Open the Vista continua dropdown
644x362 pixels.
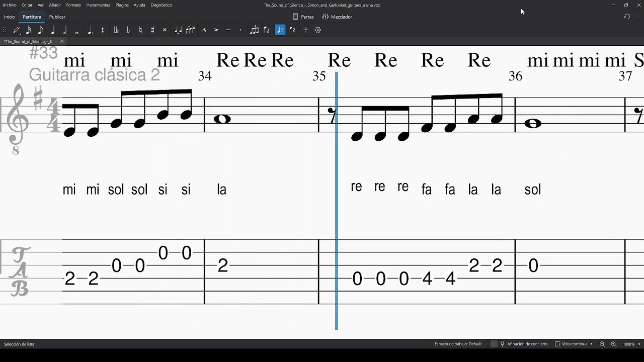pos(574,344)
